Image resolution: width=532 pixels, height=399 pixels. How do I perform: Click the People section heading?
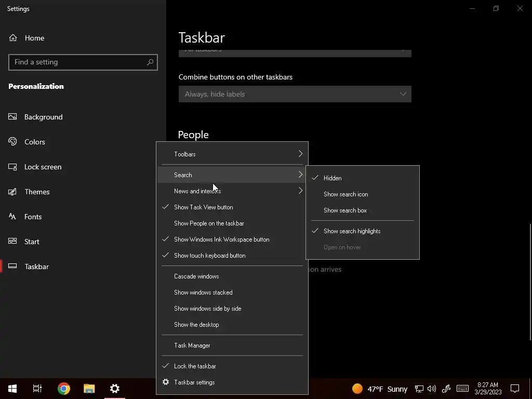point(193,135)
